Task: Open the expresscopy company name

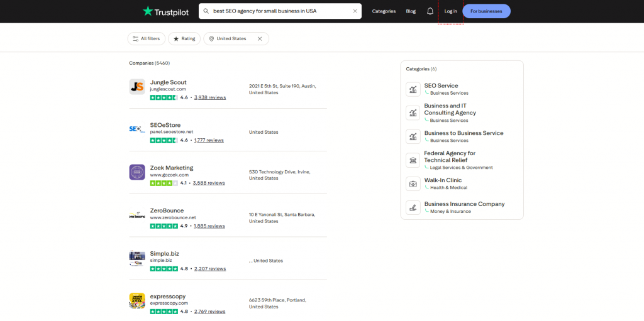Action: (x=167, y=297)
